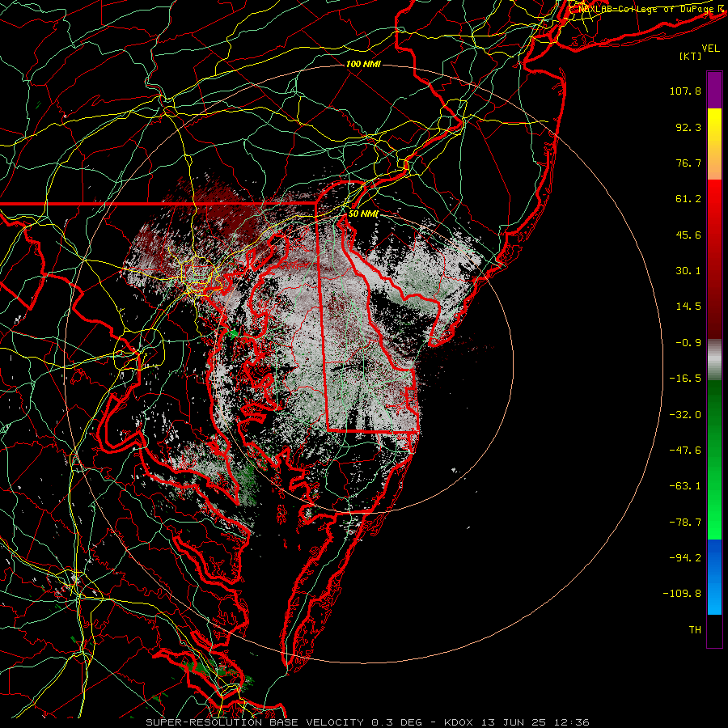Click the "VEL" legend title
The width and height of the screenshot is (728, 728).
[711, 49]
